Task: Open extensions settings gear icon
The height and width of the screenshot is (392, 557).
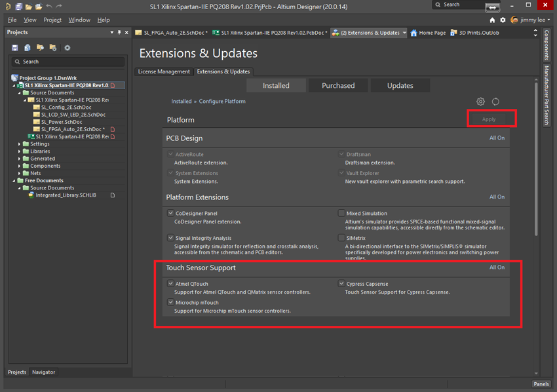Action: [480, 102]
